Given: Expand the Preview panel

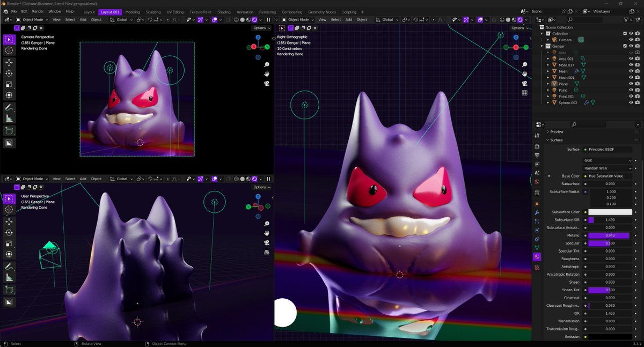Looking at the screenshot, I should point(548,131).
